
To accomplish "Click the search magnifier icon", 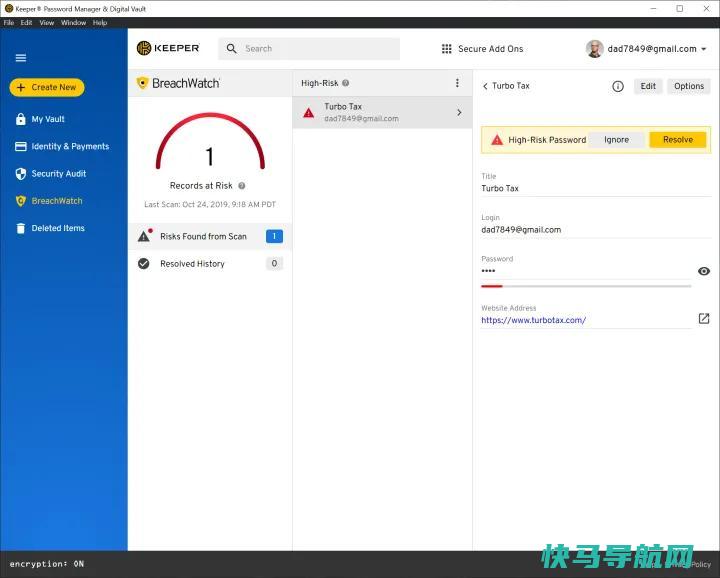I will (x=232, y=49).
